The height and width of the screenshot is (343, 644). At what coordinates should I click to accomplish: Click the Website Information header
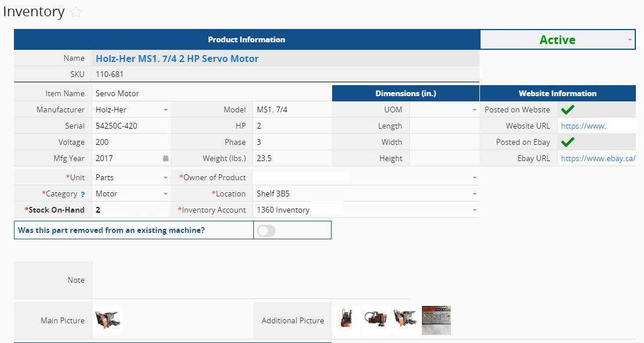558,93
